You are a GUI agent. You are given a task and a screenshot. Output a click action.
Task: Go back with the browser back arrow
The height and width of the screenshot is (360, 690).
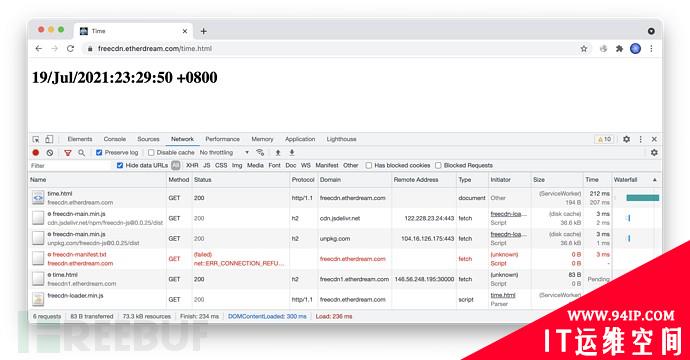coord(39,48)
